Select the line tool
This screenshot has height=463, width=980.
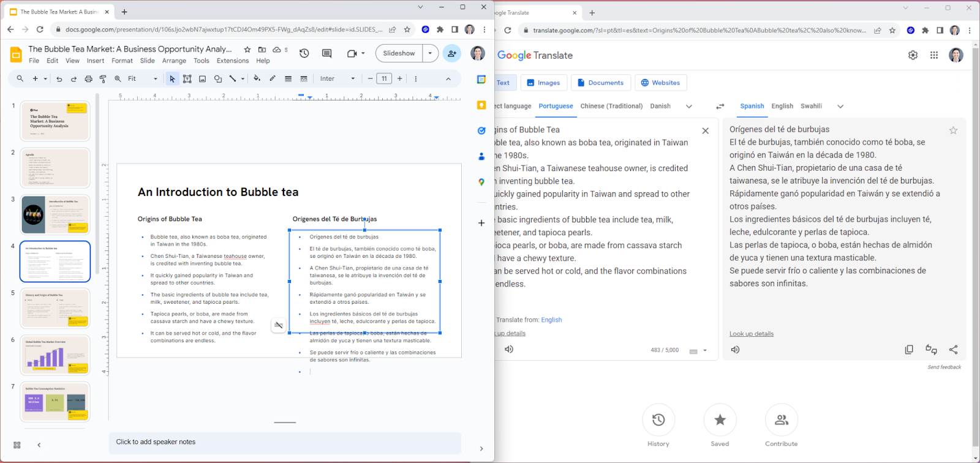(233, 78)
